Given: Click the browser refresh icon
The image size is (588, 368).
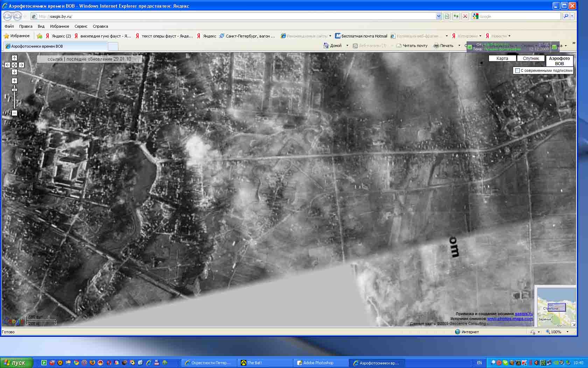Looking at the screenshot, I should tap(456, 16).
